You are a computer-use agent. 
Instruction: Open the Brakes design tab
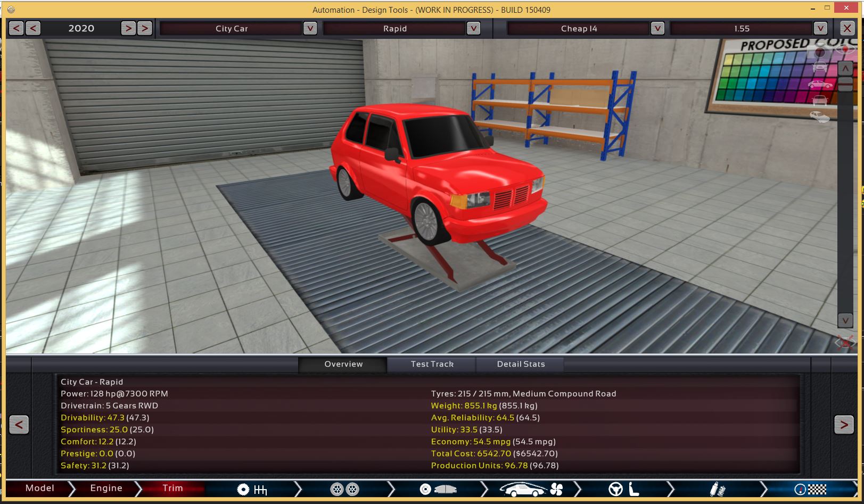click(x=438, y=489)
